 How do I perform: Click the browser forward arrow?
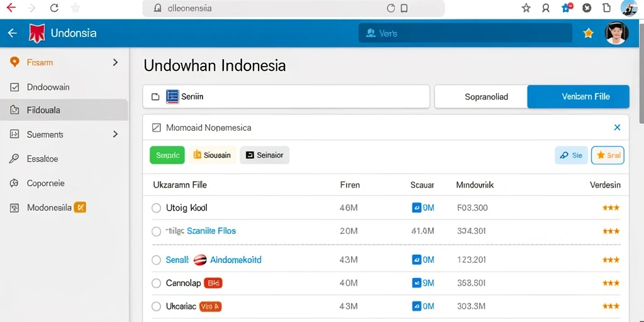point(33,8)
